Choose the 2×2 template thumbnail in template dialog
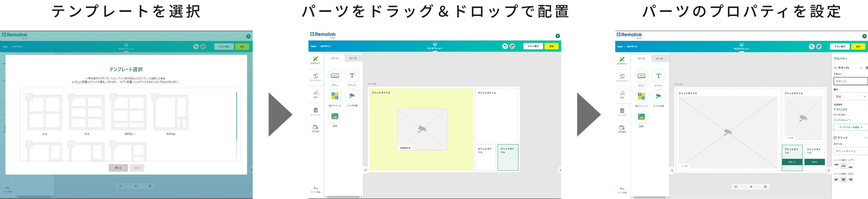This screenshot has height=199, width=868. tap(45, 113)
